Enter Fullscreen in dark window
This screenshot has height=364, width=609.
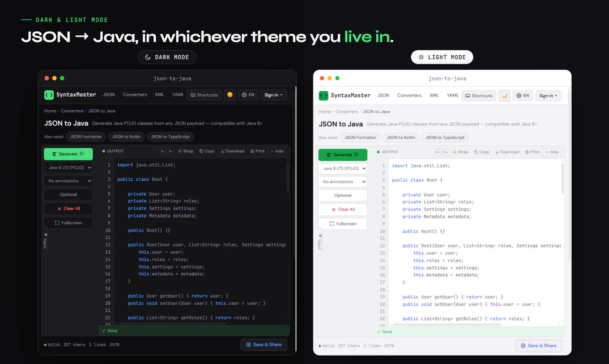69,223
